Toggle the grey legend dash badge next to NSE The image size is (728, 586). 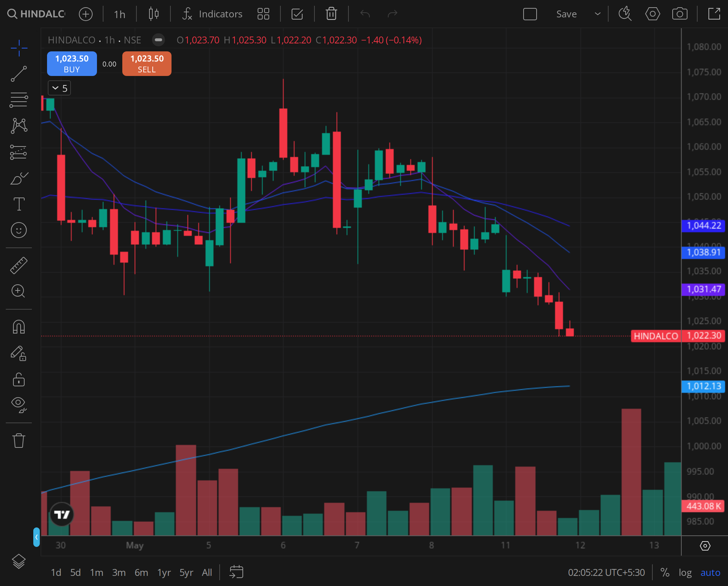158,40
